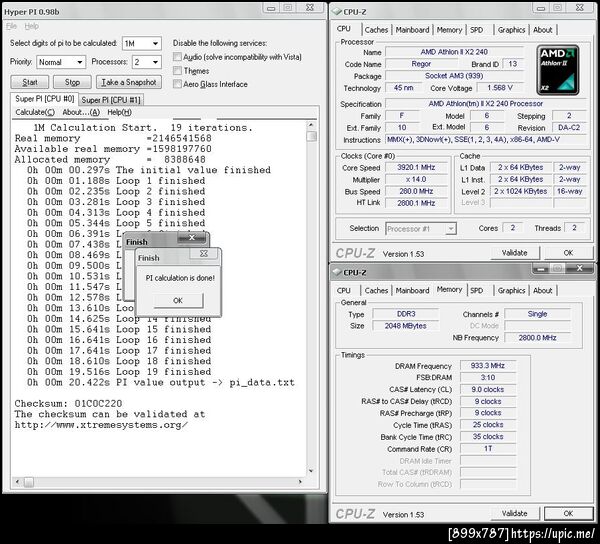Click the Name field AMD Athlon II X2 240

click(454, 52)
